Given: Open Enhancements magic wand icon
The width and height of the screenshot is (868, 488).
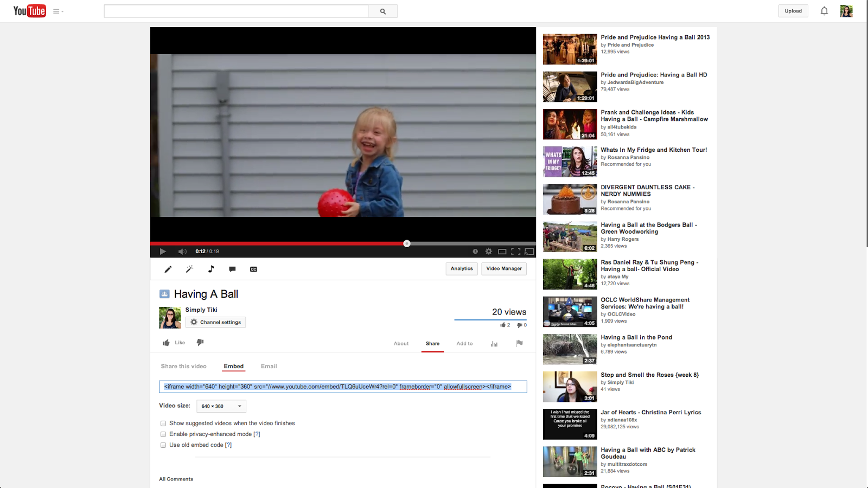Looking at the screenshot, I should coord(189,269).
